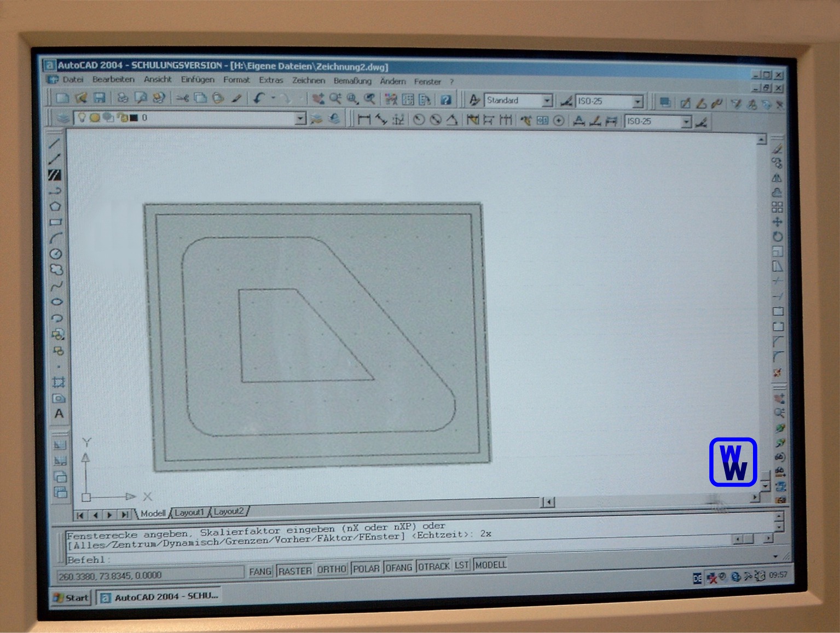This screenshot has width=840, height=633.
Task: Click the Match Properties brush icon
Action: point(236,98)
